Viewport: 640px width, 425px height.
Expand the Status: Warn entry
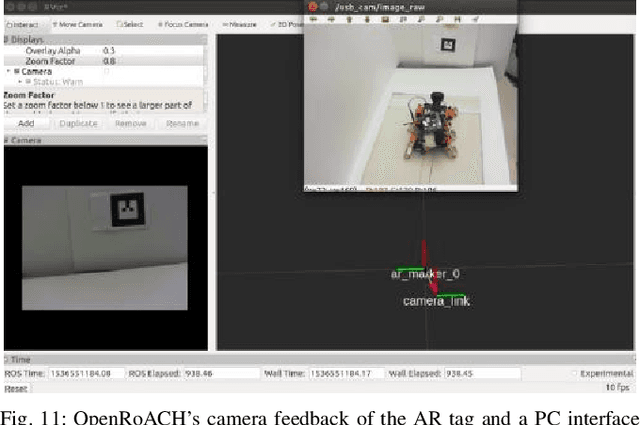coord(20,82)
